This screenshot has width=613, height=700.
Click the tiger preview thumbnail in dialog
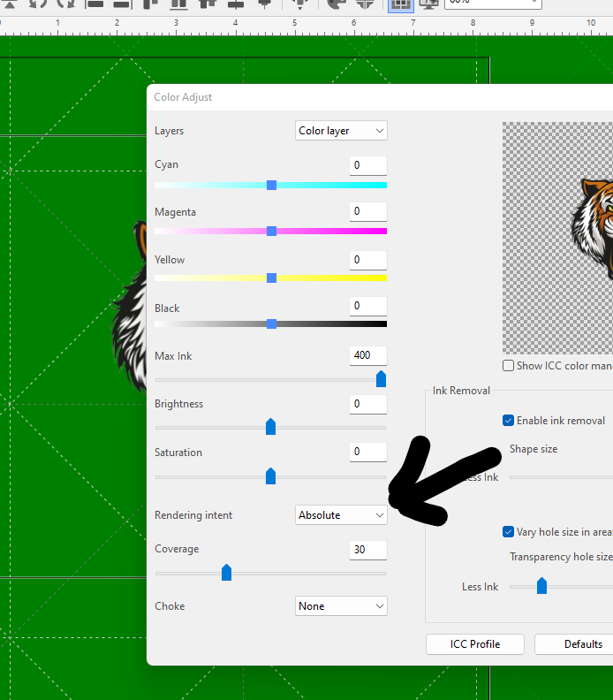click(x=557, y=238)
